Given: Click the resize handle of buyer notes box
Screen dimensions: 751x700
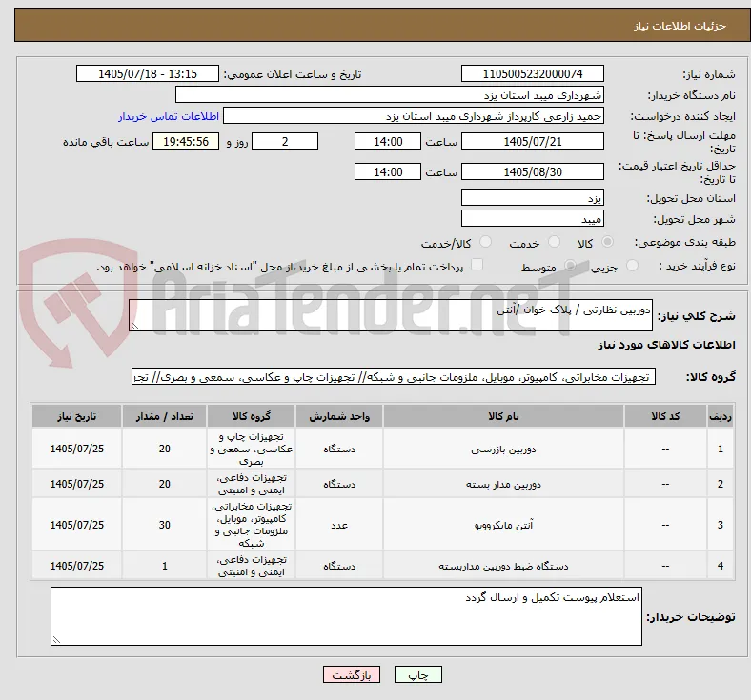Looking at the screenshot, I should [56, 640].
